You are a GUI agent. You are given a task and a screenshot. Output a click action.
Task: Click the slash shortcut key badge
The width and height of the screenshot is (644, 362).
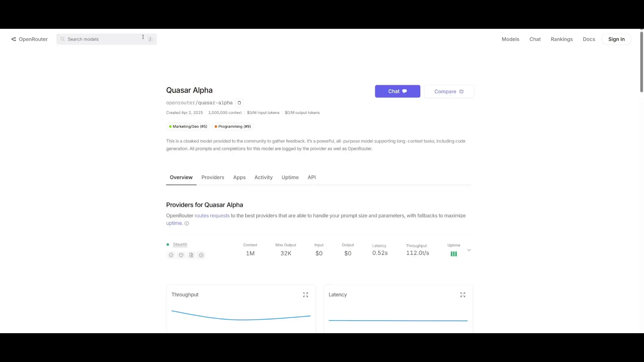point(150,39)
